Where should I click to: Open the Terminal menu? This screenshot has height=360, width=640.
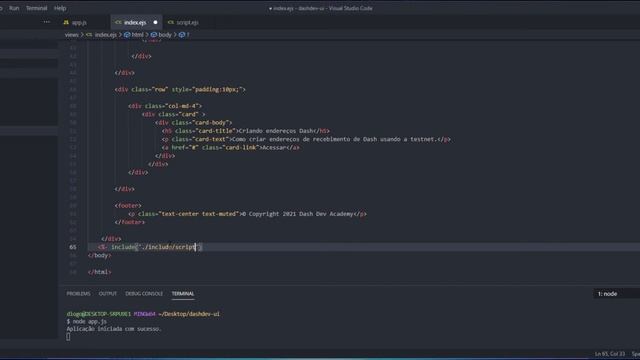[x=36, y=8]
